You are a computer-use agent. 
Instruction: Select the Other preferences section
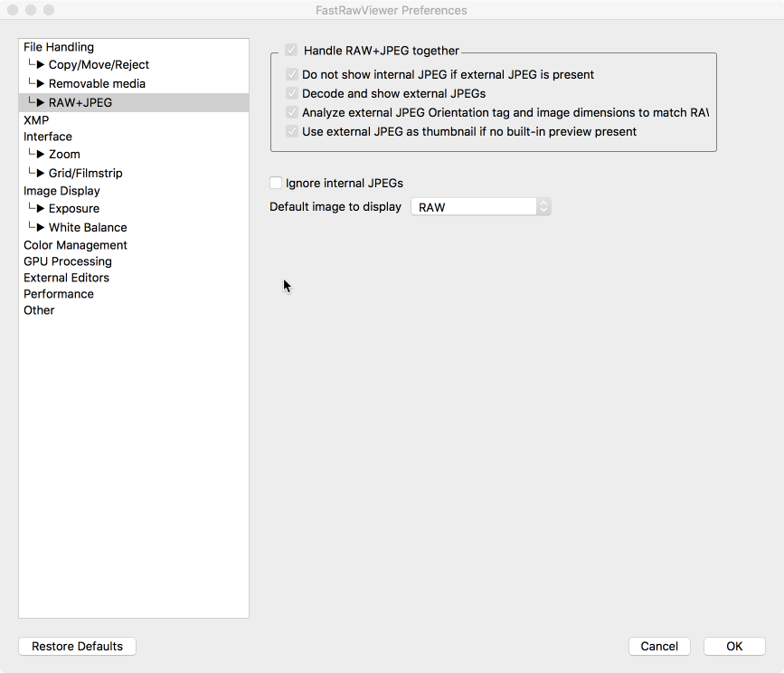pyautogui.click(x=39, y=310)
